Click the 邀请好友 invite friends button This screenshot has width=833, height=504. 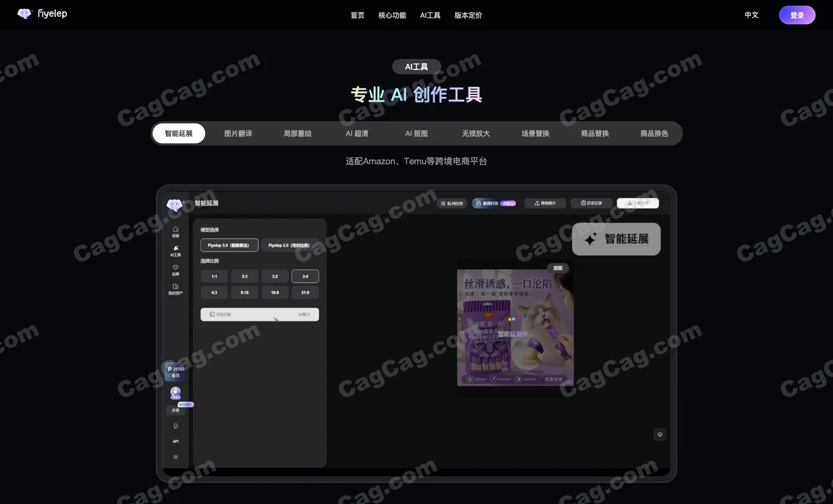pos(495,203)
